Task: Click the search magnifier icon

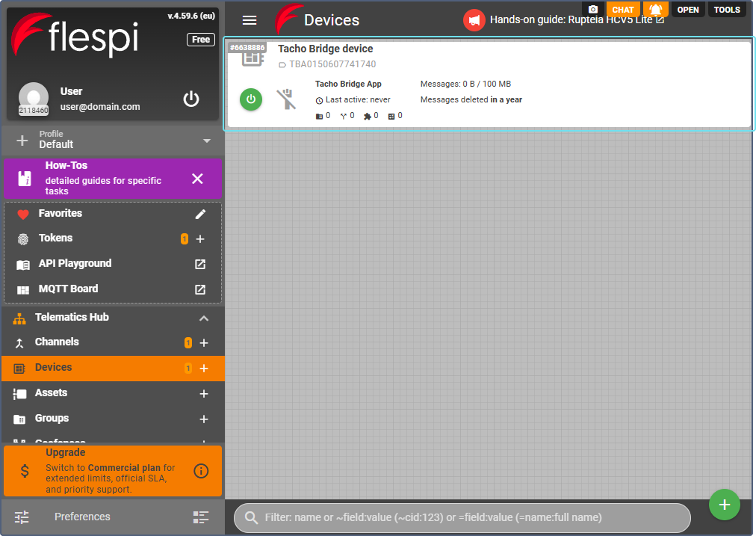Action: pos(251,517)
